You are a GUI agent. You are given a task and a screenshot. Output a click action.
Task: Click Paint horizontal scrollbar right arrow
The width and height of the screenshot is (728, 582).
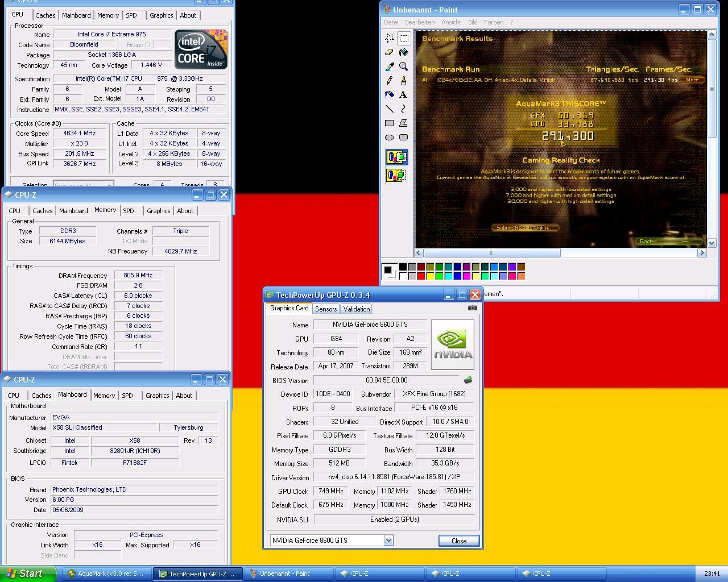tap(702, 253)
